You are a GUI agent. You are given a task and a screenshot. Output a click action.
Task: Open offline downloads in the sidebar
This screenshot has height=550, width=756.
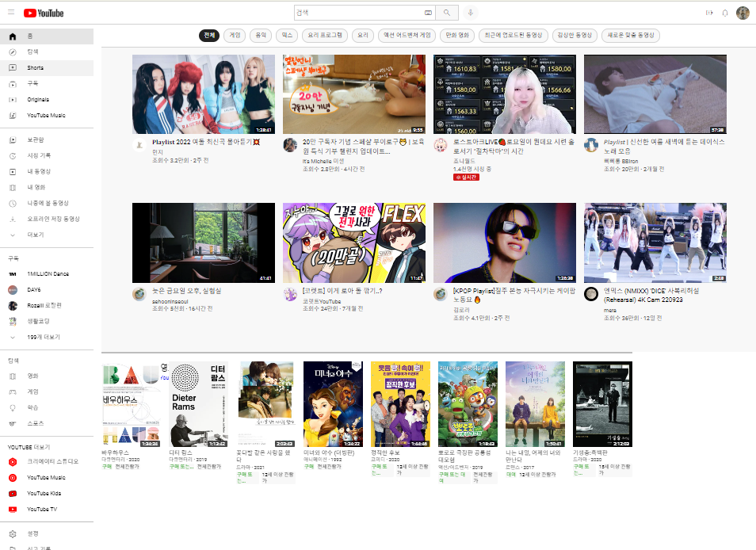tap(47, 219)
